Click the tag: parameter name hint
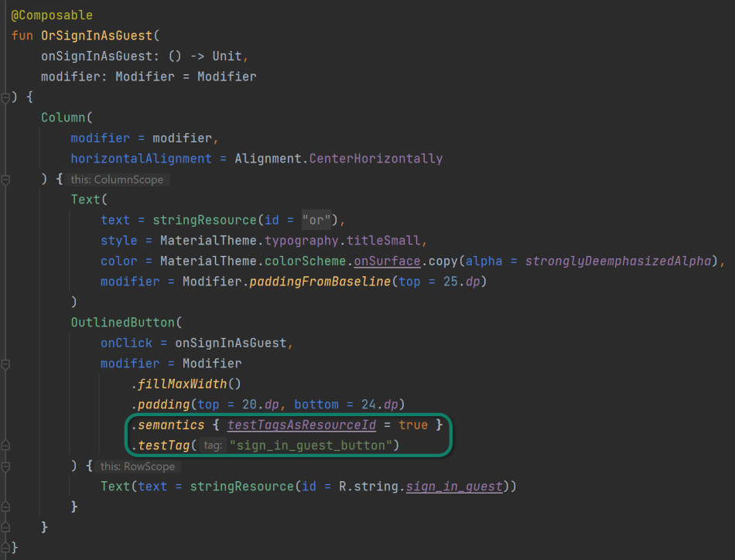This screenshot has height=560, width=735. coord(214,446)
